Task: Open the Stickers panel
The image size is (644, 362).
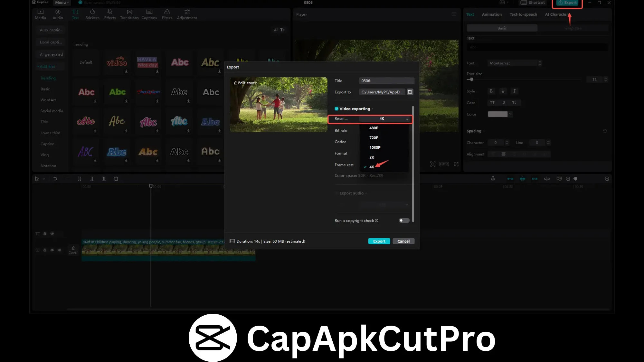Action: tap(92, 14)
